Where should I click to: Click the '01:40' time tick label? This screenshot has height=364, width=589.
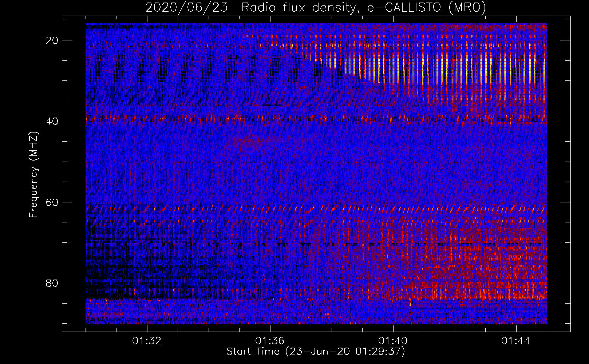[393, 341]
